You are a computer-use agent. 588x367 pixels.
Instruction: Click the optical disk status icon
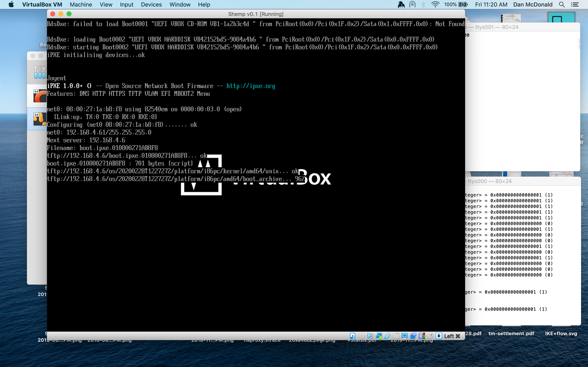coord(361,336)
